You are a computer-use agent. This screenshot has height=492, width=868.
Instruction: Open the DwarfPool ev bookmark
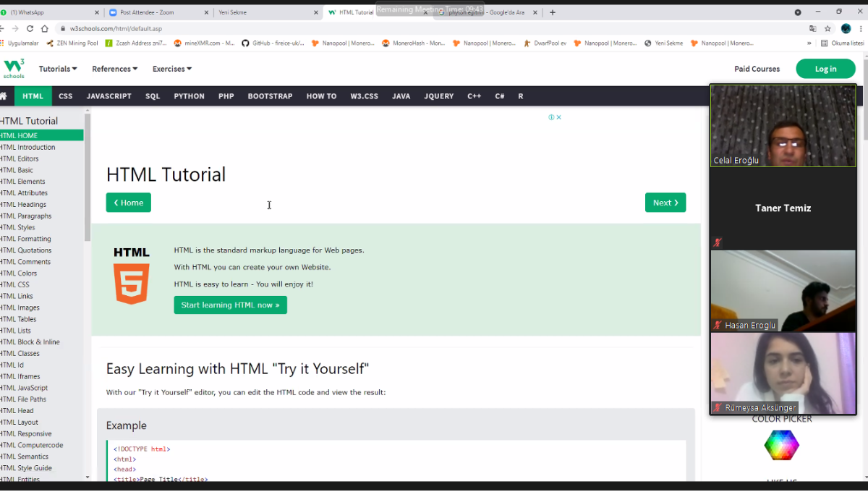pos(545,43)
